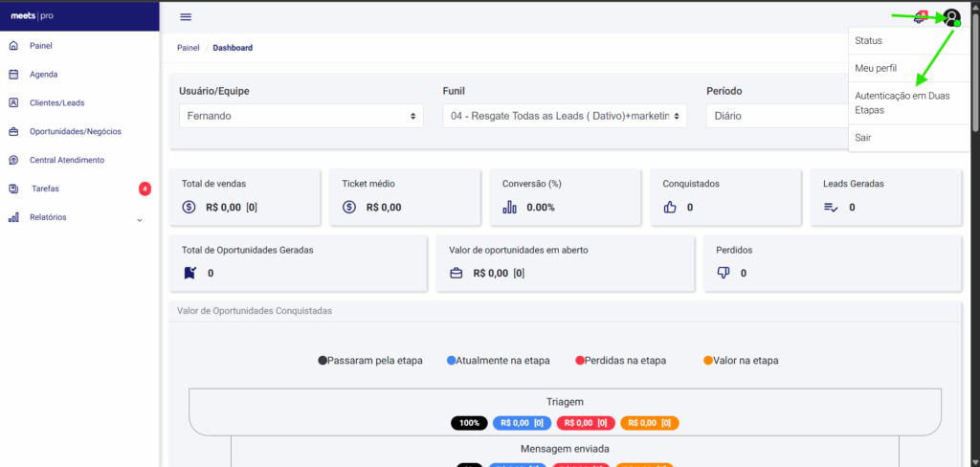Click the Painel breadcrumb link

click(x=188, y=48)
